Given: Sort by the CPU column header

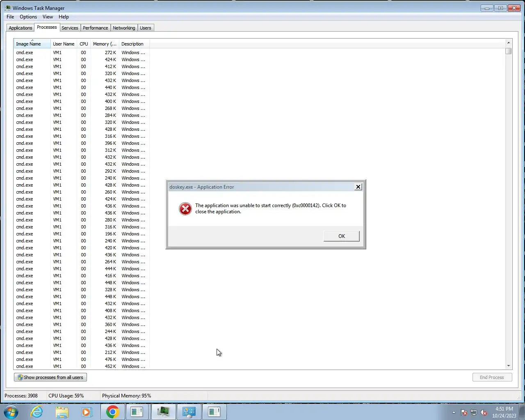Looking at the screenshot, I should pos(84,44).
